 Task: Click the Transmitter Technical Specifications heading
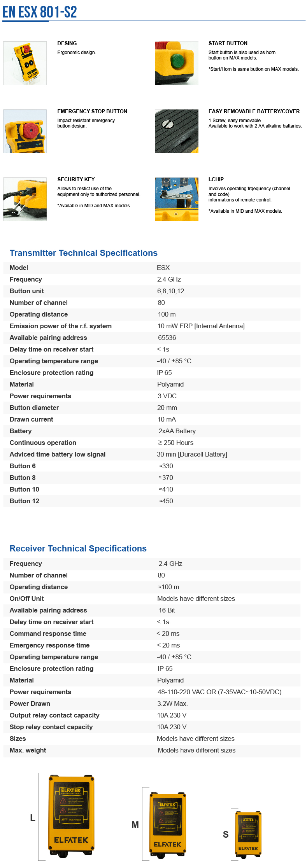pos(83,253)
